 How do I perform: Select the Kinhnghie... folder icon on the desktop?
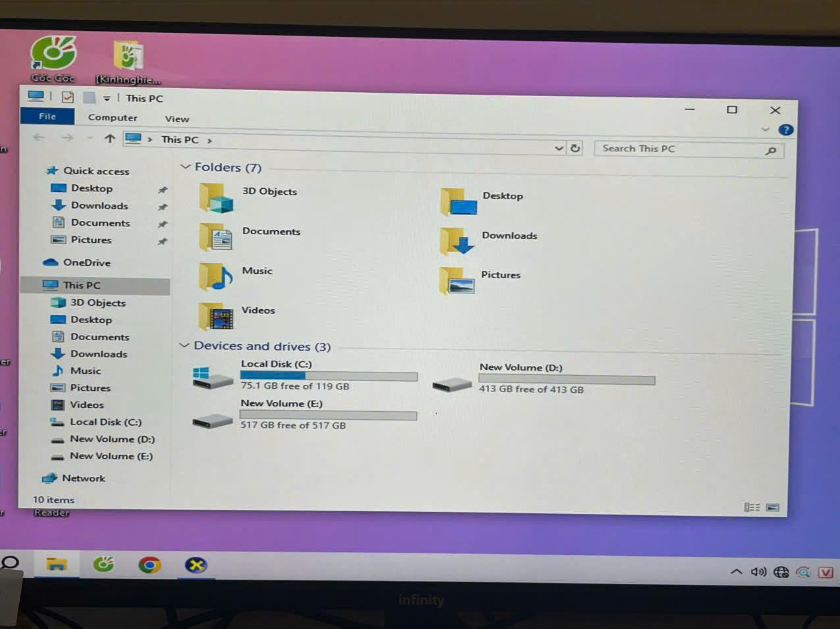tap(128, 56)
